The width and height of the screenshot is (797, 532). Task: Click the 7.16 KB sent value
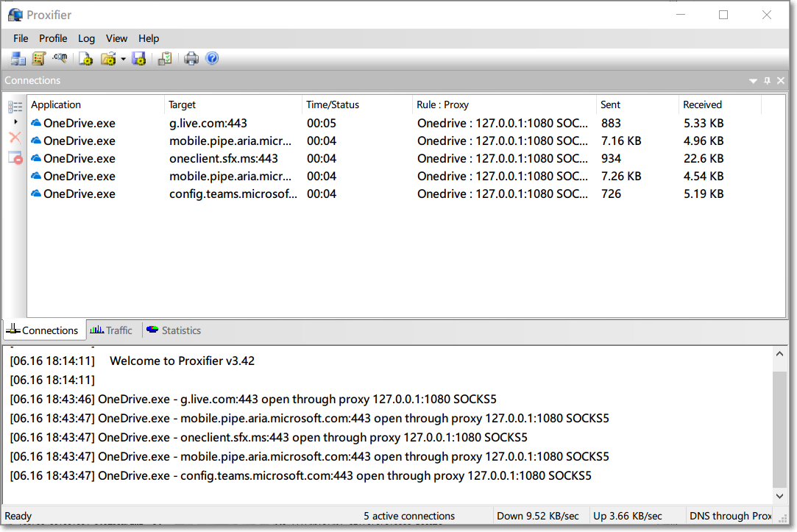coord(621,141)
